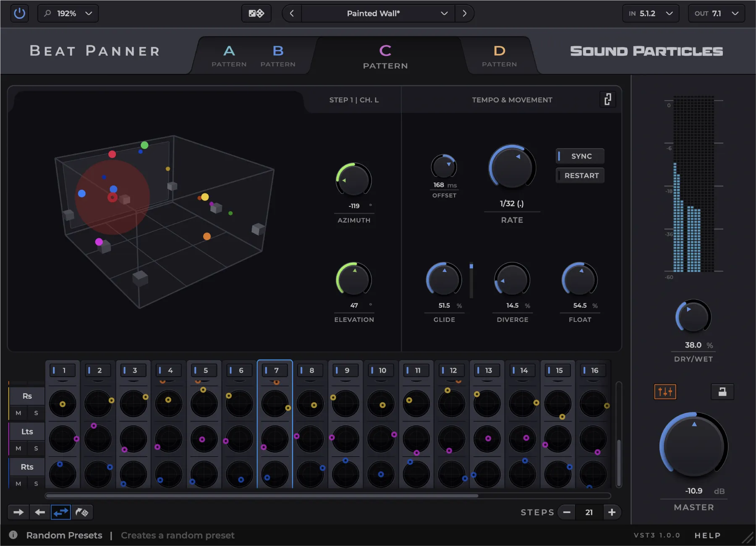756x546 pixels.
Task: Solo the Rs channel
Action: click(36, 413)
